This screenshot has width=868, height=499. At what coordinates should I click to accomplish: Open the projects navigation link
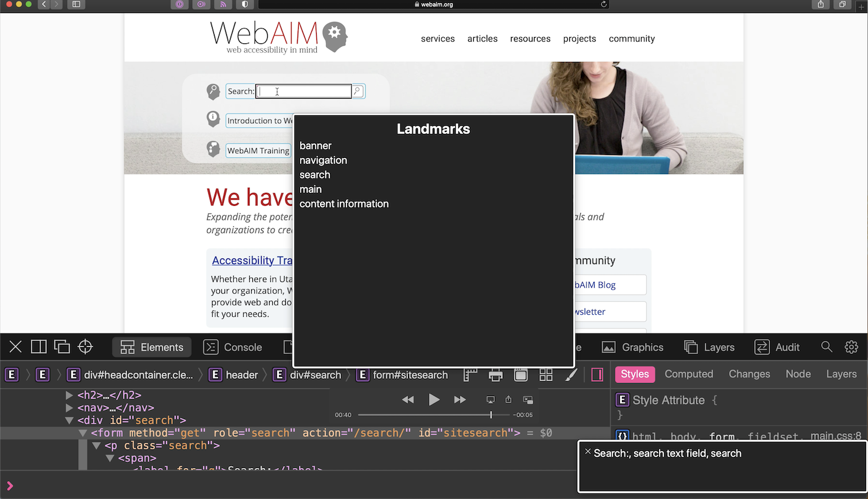(580, 38)
